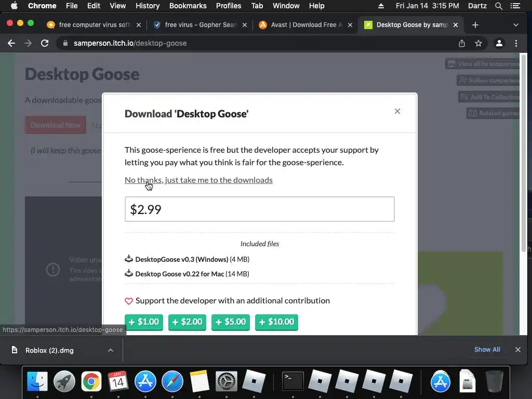The image size is (532, 399).
Task: Open the tab search dropdown chevron
Action: click(516, 25)
